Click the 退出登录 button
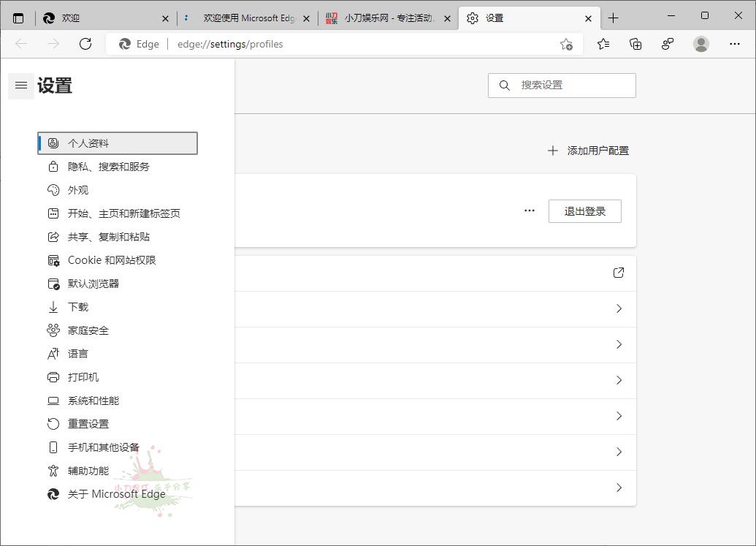This screenshot has width=756, height=546. [584, 211]
